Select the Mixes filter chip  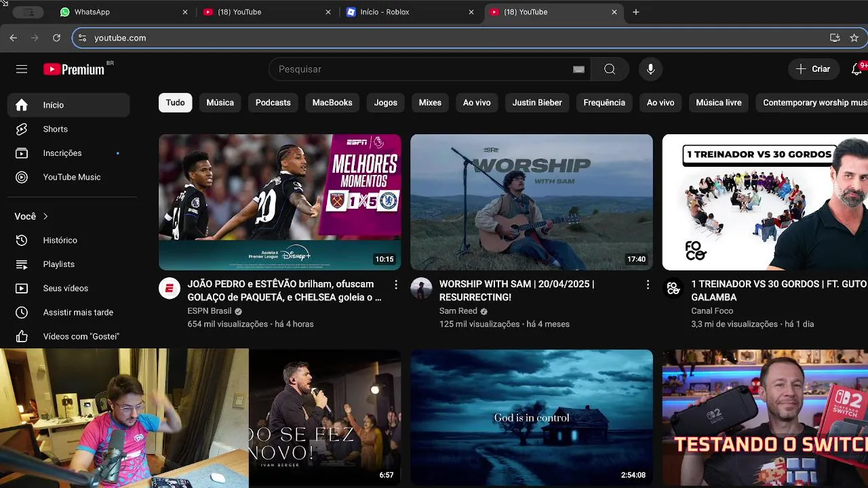tap(430, 102)
